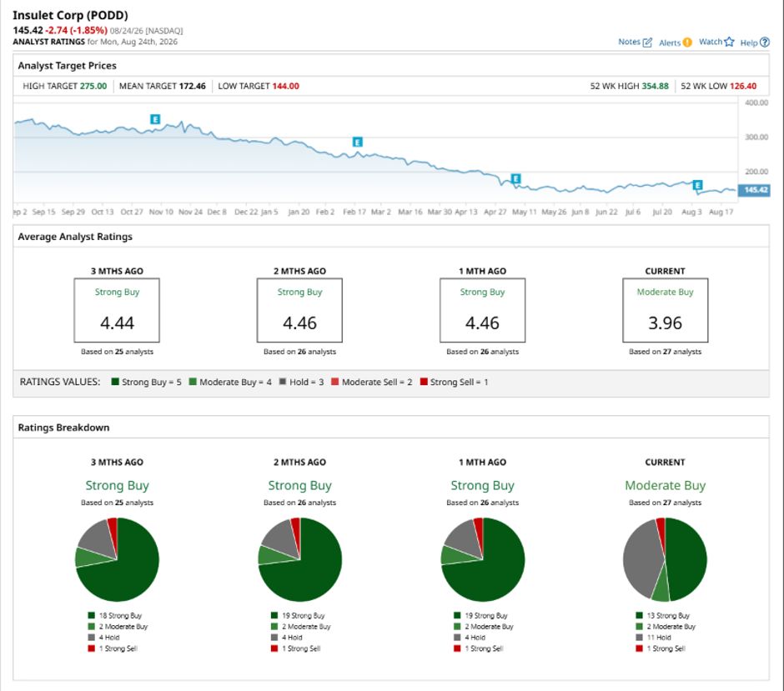The height and width of the screenshot is (691, 784).
Task: Click the Strong Buy = 5 legend swatch
Action: pos(115,382)
